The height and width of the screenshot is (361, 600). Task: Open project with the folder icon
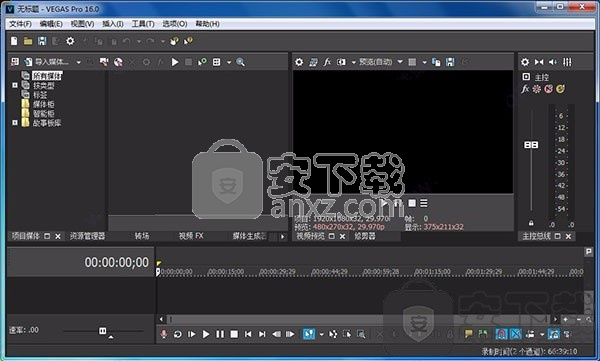point(28,41)
